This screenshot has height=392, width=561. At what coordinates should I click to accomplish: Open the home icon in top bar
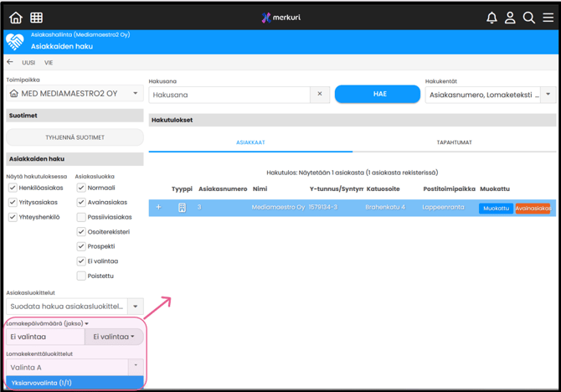tap(16, 17)
